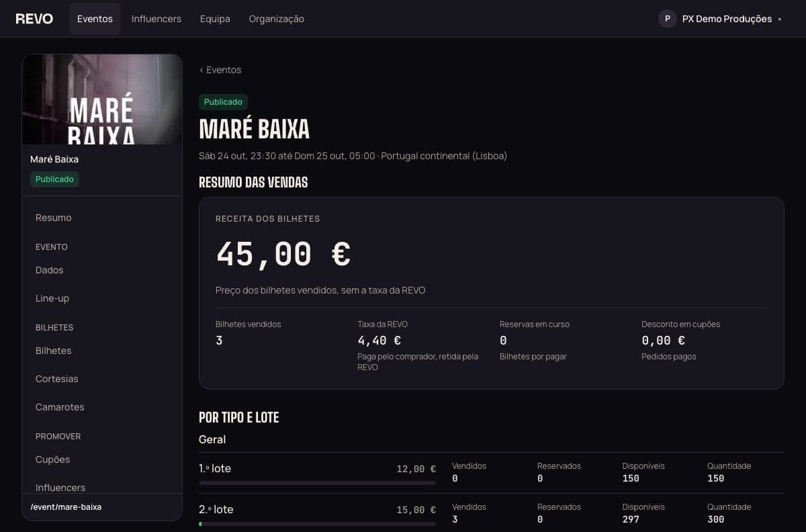Open the PX Demo Produções account menu

[x=721, y=19]
